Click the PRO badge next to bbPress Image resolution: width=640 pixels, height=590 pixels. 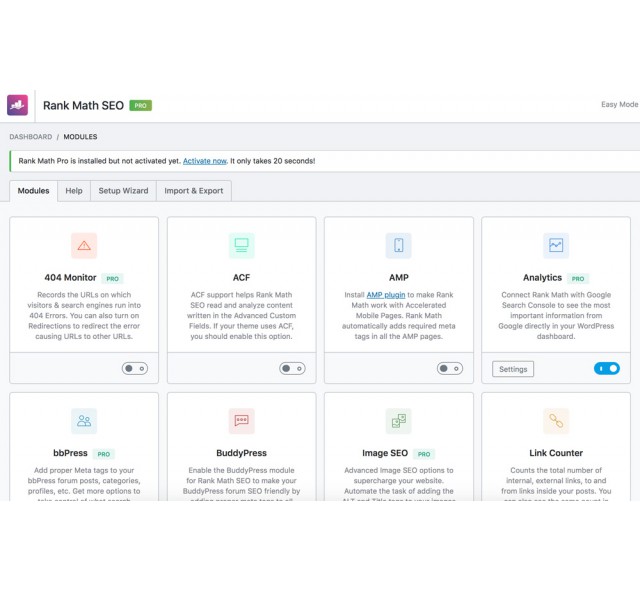104,454
